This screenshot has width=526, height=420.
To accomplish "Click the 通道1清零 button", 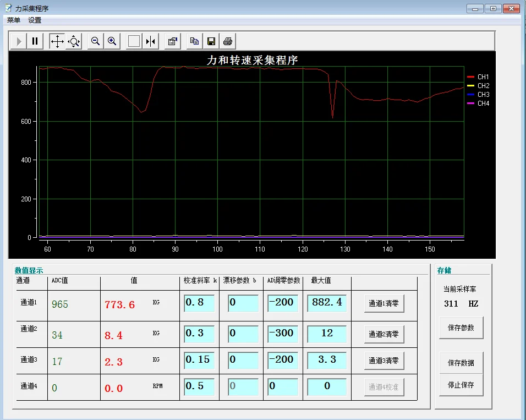I will 383,303.
